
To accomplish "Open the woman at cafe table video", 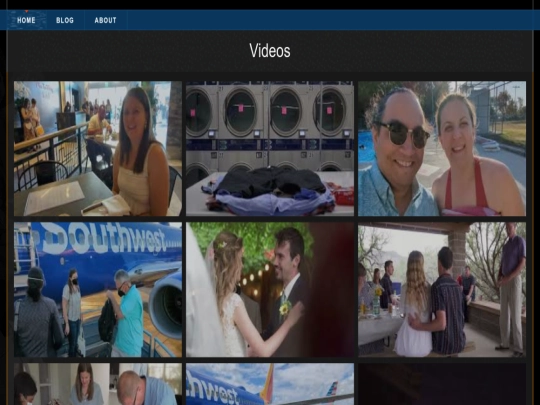I will pyautogui.click(x=98, y=148).
